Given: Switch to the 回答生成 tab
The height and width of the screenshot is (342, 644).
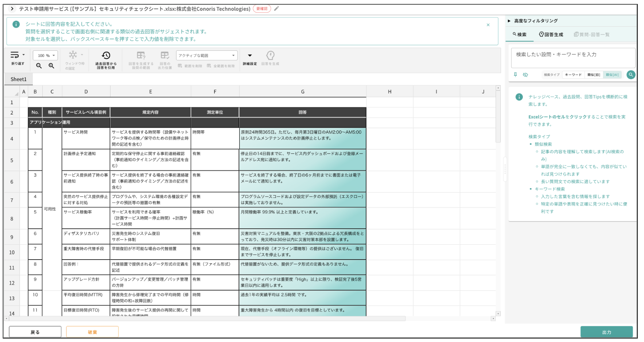Looking at the screenshot, I should [x=551, y=35].
